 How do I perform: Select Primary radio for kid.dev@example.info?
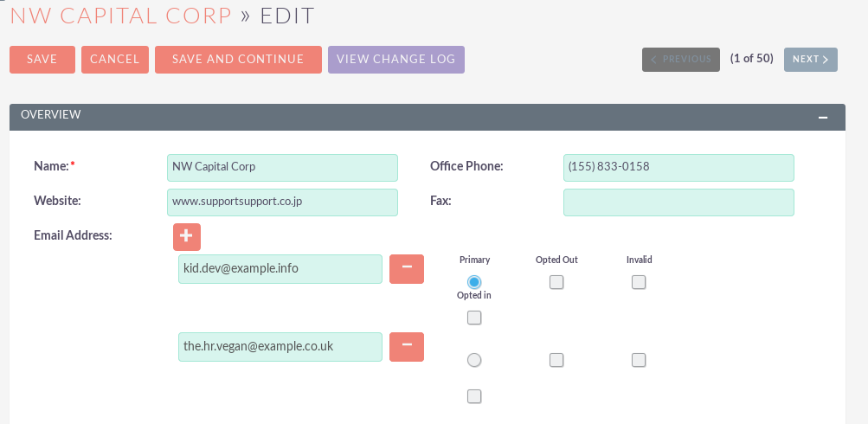click(x=474, y=282)
